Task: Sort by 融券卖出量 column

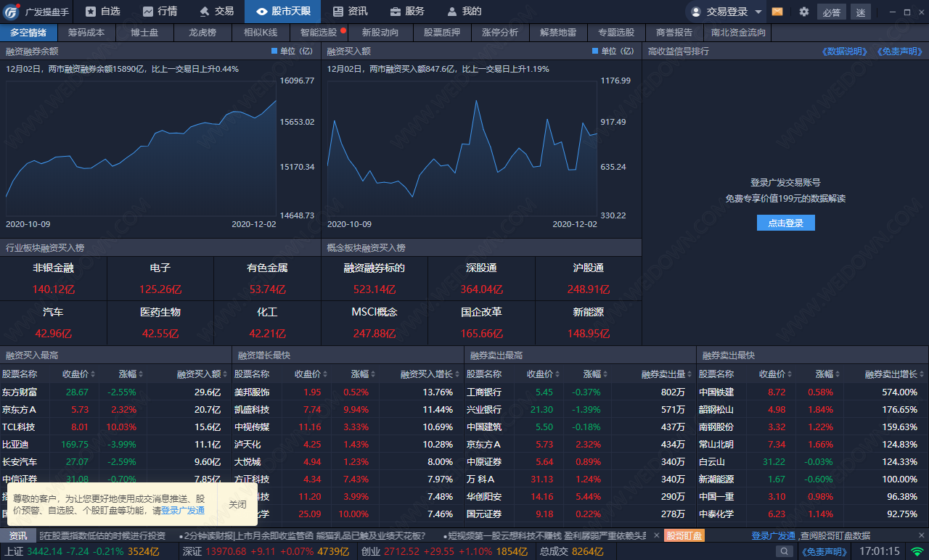Action: point(668,374)
